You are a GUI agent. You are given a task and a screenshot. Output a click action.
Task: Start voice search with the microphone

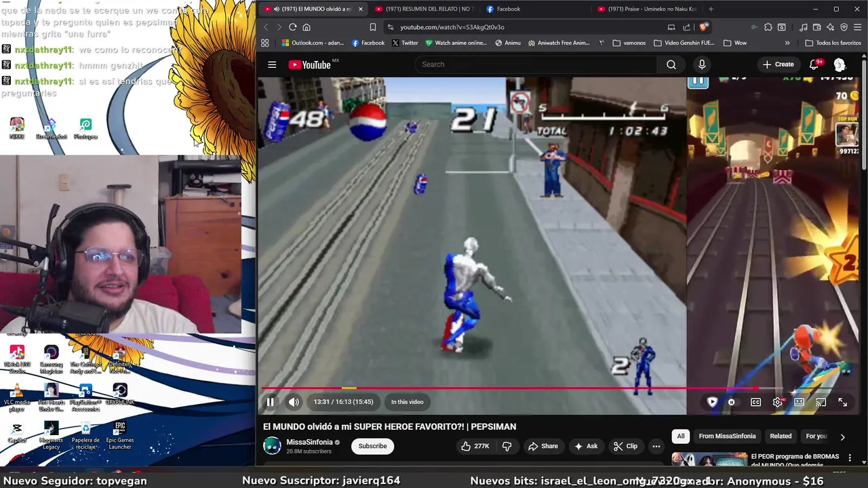click(x=702, y=64)
